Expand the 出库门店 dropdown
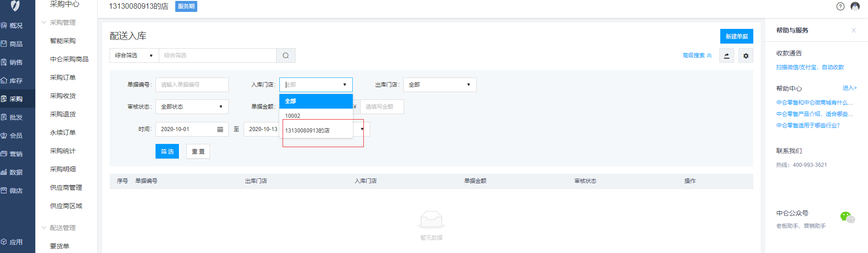Viewport: 868px width, 253px height. [440, 85]
